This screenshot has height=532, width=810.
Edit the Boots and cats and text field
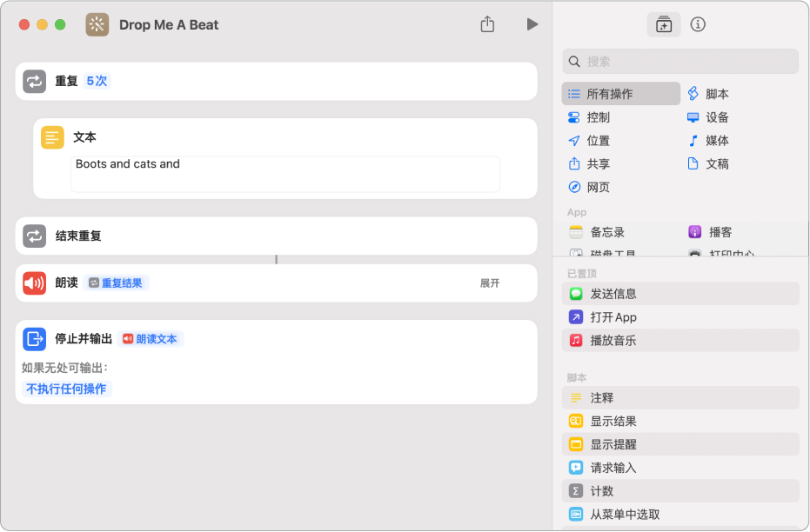point(285,175)
